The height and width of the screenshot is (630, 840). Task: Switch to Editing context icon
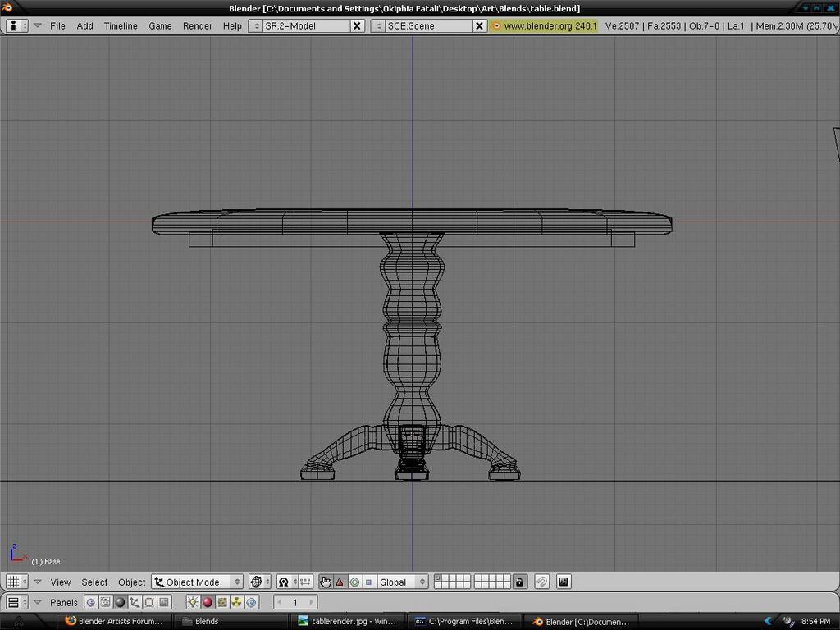149,603
